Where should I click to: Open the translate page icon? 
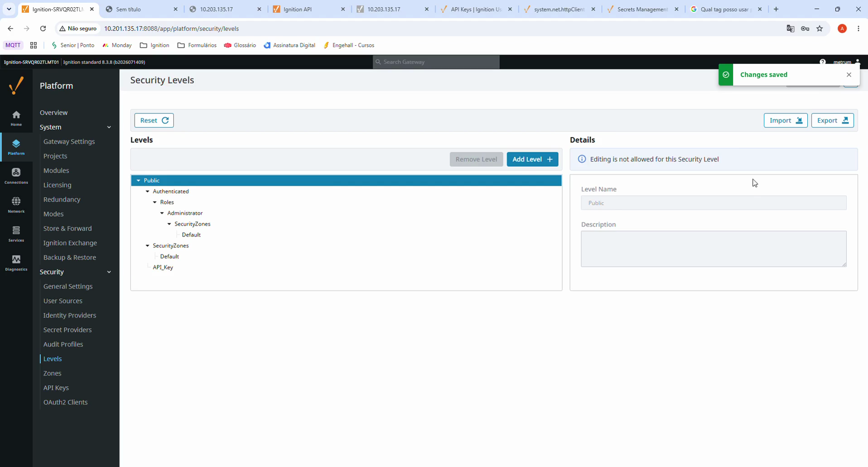click(x=791, y=29)
